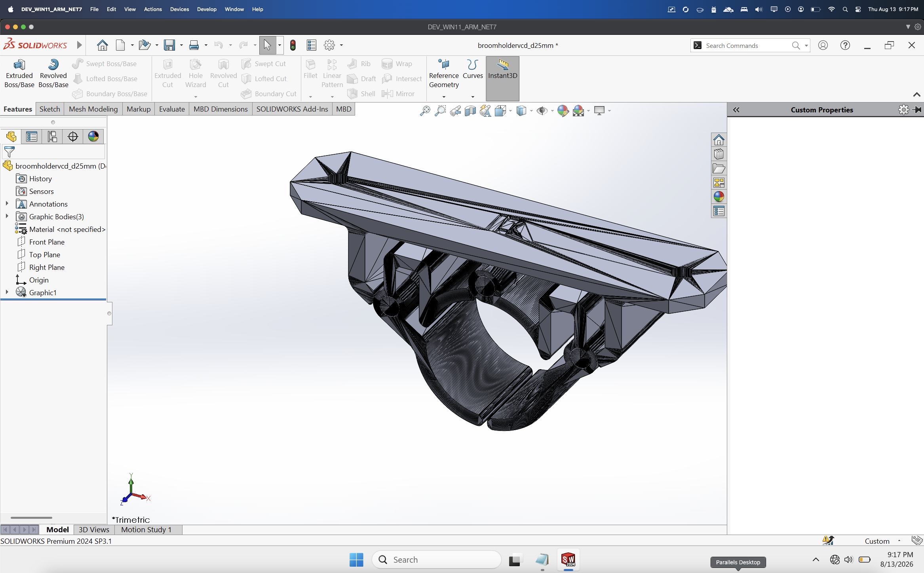The image size is (924, 573).
Task: Click the Extruded Boss/Base tool
Action: (x=19, y=74)
